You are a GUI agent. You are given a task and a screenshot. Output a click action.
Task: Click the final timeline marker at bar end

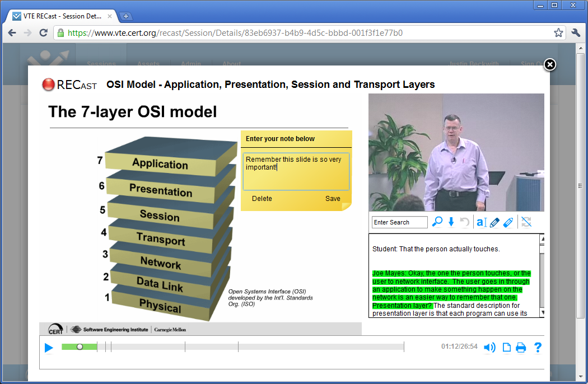coord(404,347)
